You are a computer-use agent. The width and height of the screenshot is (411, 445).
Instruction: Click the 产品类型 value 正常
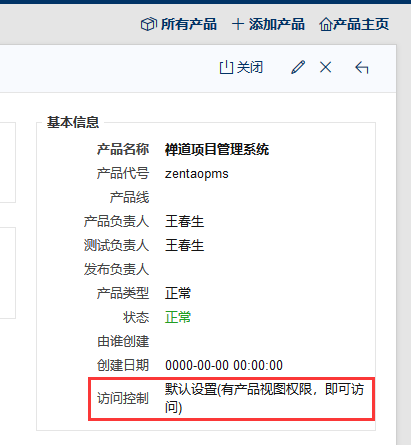pos(178,293)
